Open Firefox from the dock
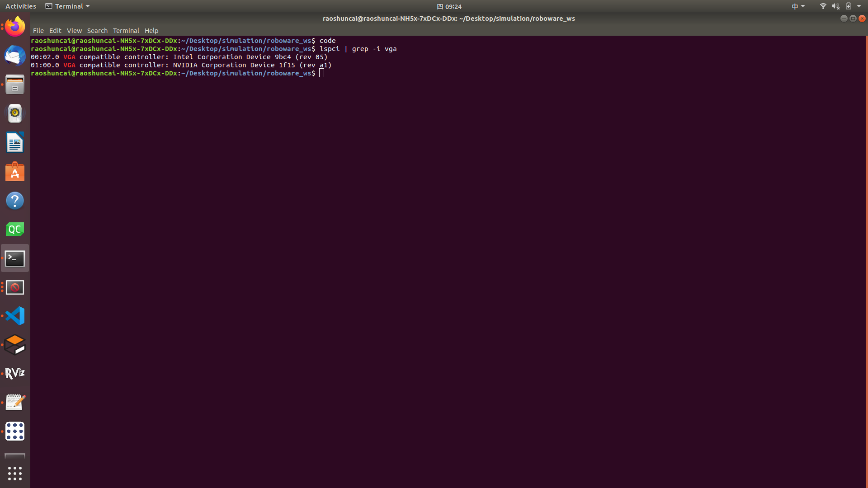The width and height of the screenshot is (868, 488). click(x=15, y=27)
